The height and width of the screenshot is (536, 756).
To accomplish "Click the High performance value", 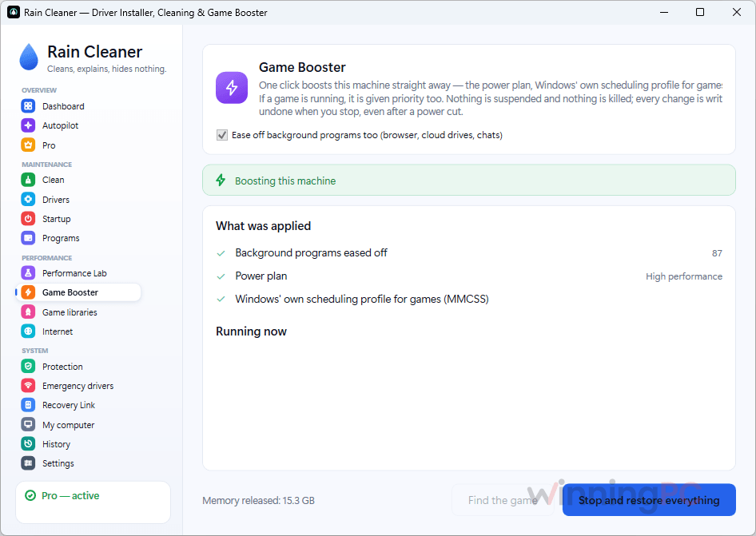I will click(x=684, y=276).
